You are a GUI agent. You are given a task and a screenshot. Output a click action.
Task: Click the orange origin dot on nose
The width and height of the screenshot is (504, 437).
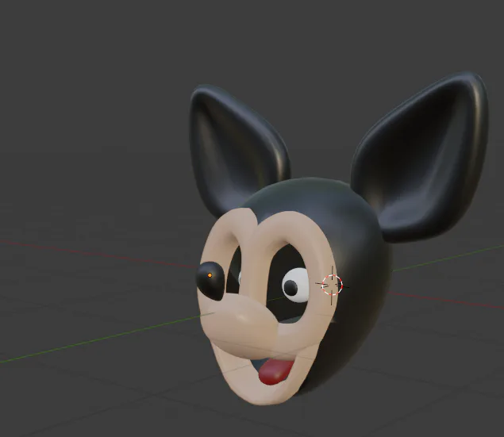[210, 275]
